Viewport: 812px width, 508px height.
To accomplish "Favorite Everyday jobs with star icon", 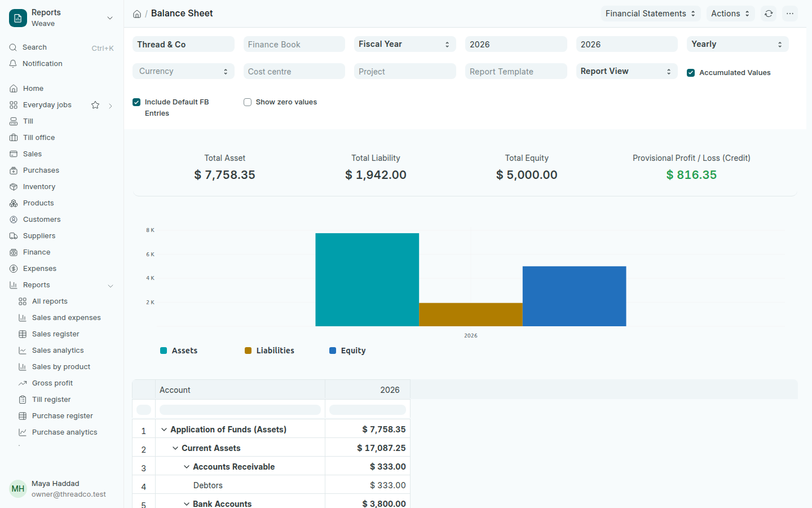I will pyautogui.click(x=95, y=105).
